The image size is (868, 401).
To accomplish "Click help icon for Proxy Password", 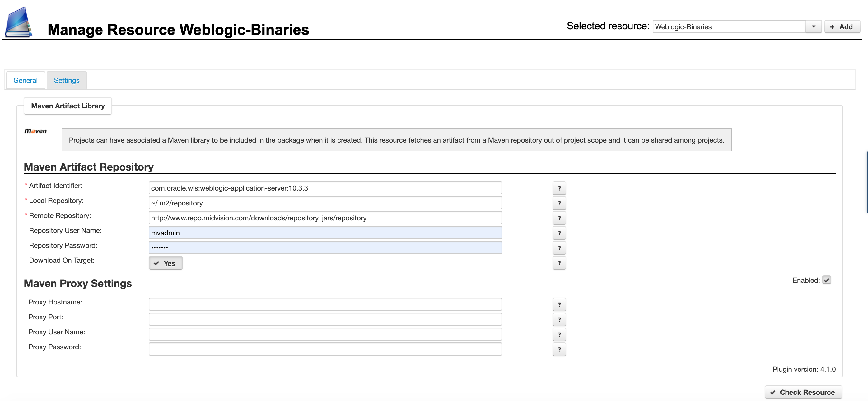I will (559, 349).
